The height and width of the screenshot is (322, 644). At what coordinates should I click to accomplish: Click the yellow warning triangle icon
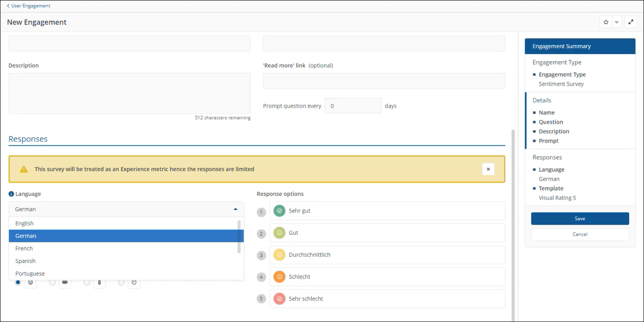point(24,169)
